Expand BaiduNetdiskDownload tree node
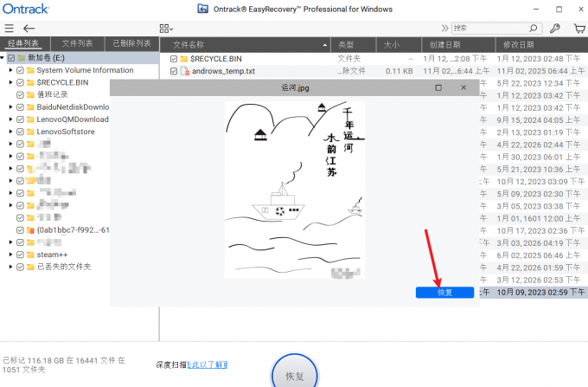This screenshot has height=387, width=588. tap(10, 107)
